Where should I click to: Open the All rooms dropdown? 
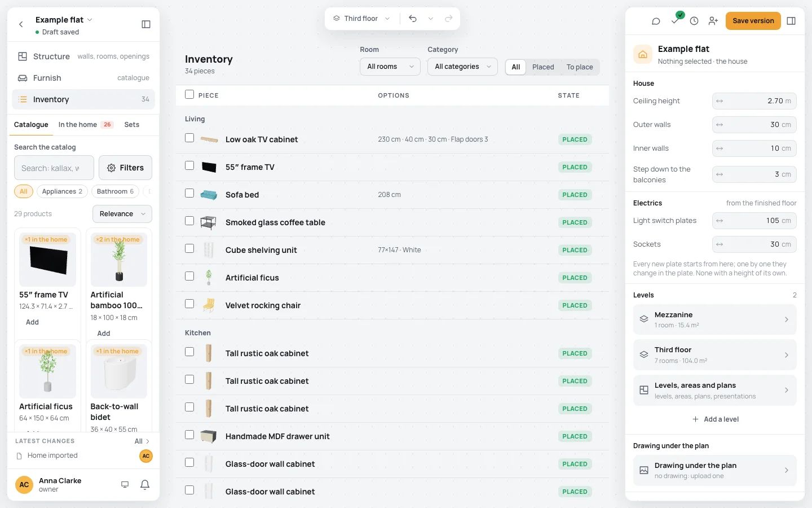coord(390,67)
